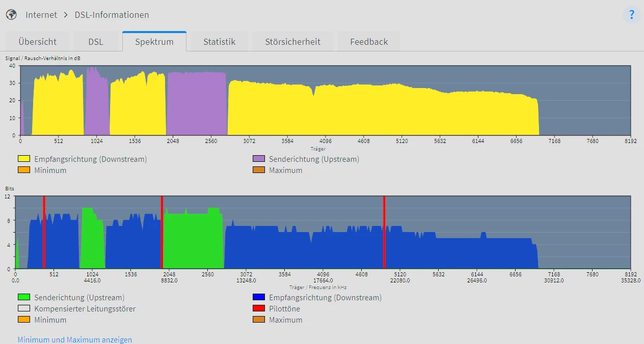Image resolution: width=644 pixels, height=344 pixels.
Task: Click the 'Bits' chart axis label
Action: point(10,189)
